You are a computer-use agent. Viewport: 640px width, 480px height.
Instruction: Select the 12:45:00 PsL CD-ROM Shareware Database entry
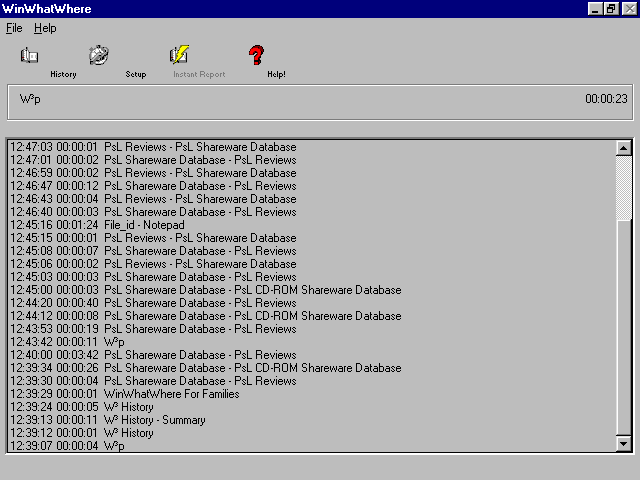(x=252, y=290)
